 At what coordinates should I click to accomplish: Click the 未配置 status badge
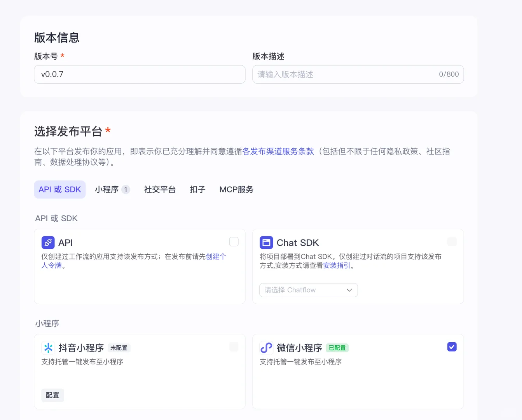(x=119, y=348)
